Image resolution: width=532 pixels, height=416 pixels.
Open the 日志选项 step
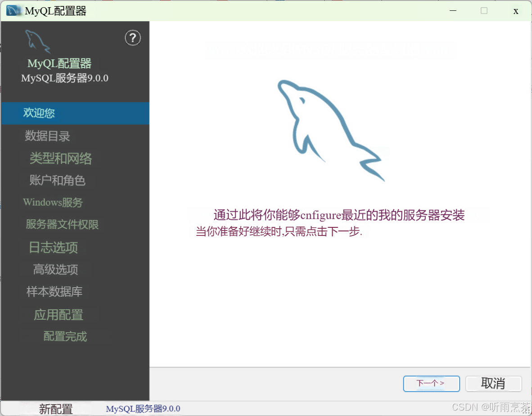point(54,247)
